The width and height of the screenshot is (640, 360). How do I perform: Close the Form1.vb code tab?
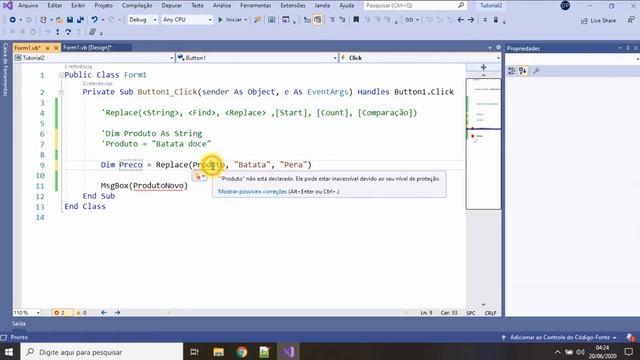[56, 48]
